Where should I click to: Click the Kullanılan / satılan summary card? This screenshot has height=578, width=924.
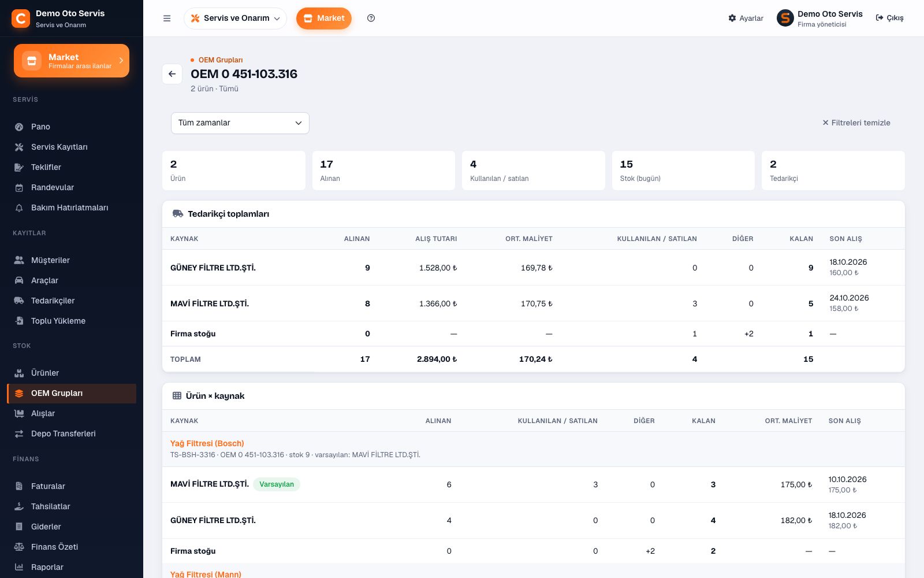pyautogui.click(x=534, y=171)
